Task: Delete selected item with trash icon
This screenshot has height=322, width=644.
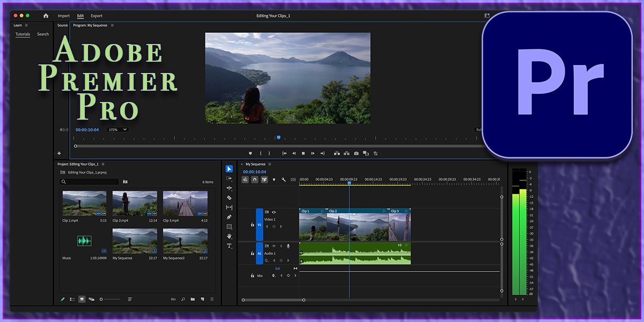Action: click(212, 299)
